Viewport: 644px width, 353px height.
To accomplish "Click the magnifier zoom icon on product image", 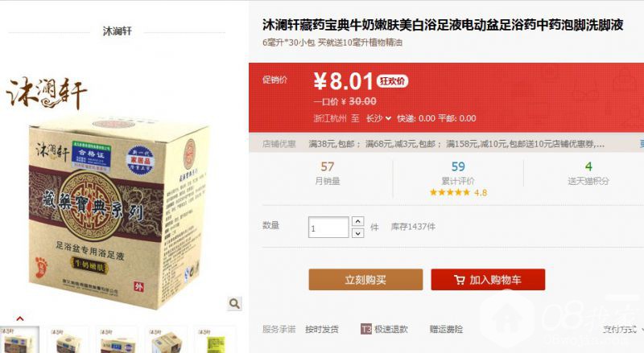I will [234, 304].
